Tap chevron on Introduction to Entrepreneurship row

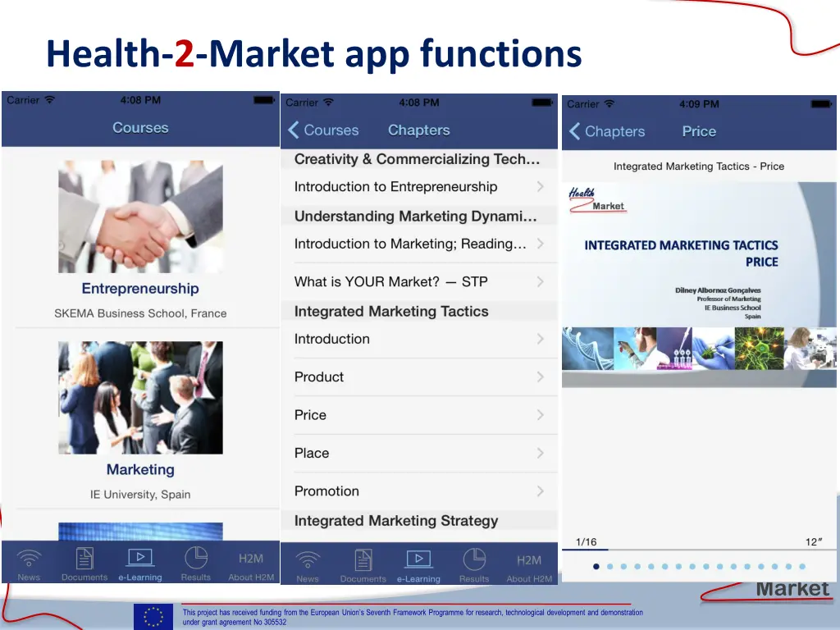[540, 186]
